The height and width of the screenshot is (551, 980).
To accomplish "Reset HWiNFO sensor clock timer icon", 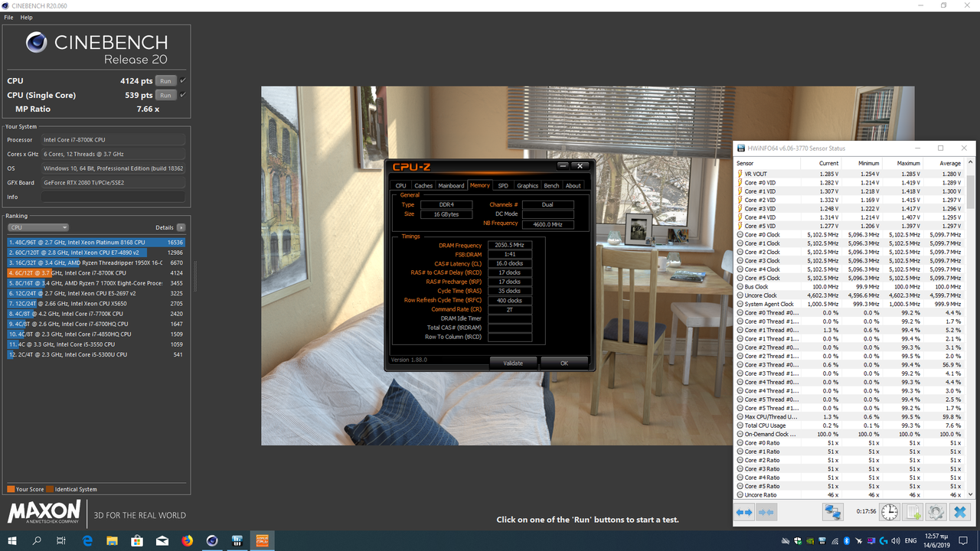I will (889, 512).
